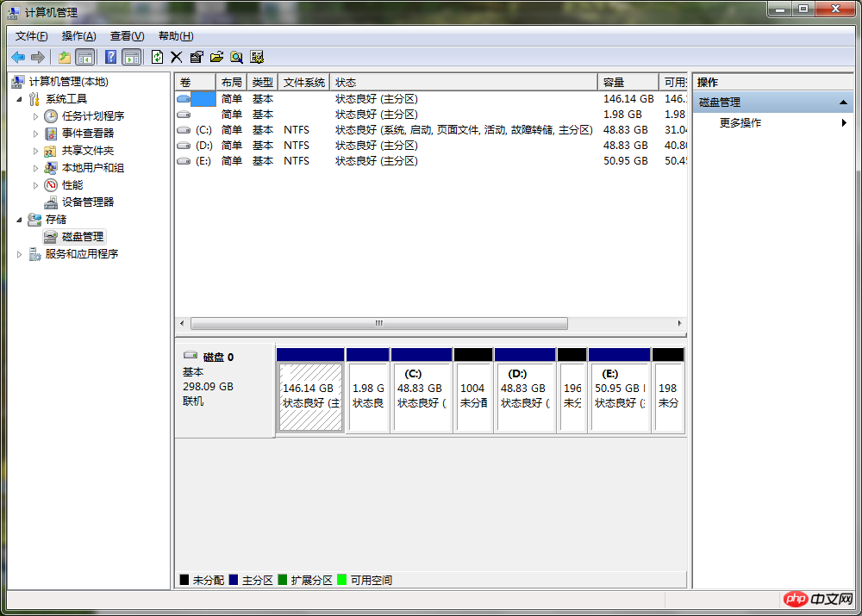Sort by the 布局 column header

231,83
